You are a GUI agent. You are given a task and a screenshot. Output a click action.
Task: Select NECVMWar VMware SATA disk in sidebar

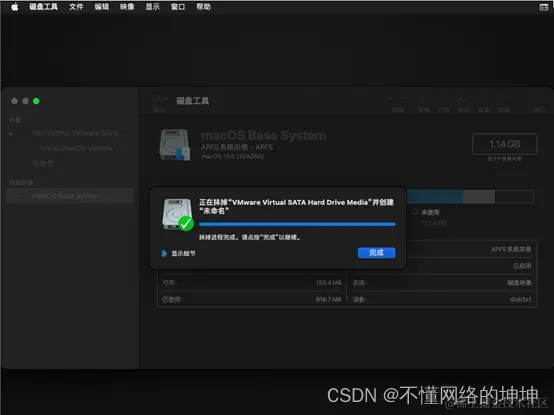click(78, 133)
